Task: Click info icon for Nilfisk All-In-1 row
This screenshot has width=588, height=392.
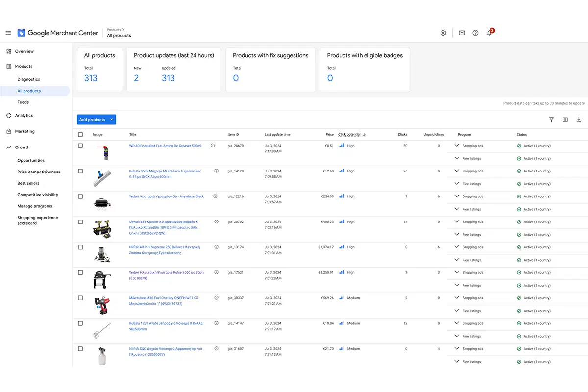Action: pos(216,247)
